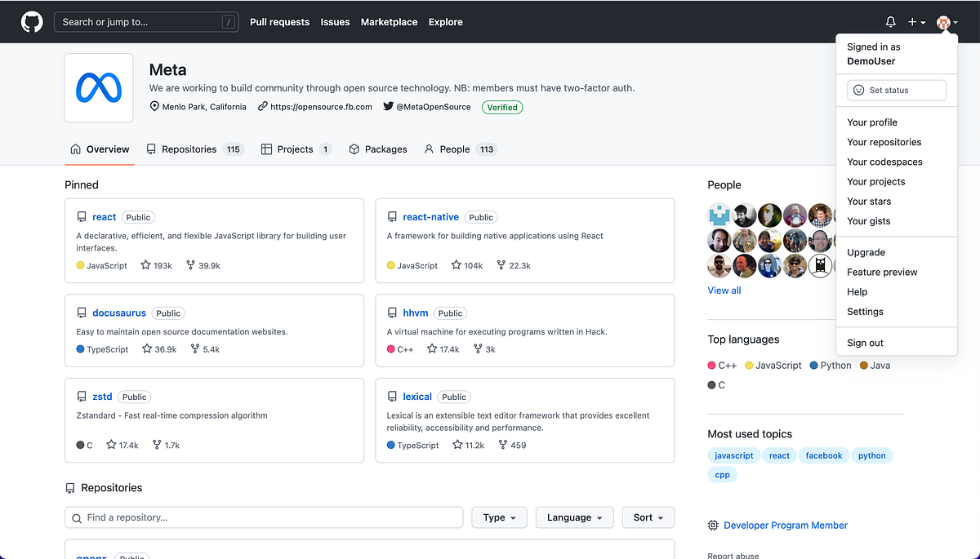980x559 pixels.
Task: Open the Language filter dropdown
Action: [574, 517]
